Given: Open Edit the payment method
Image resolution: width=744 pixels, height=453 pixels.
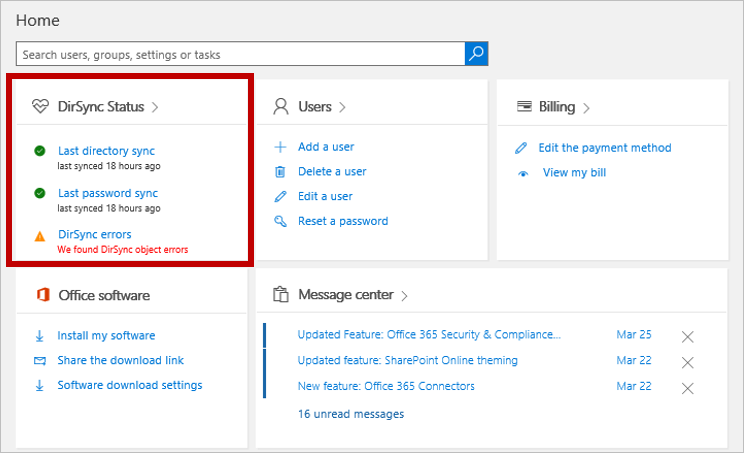Looking at the screenshot, I should [x=604, y=148].
